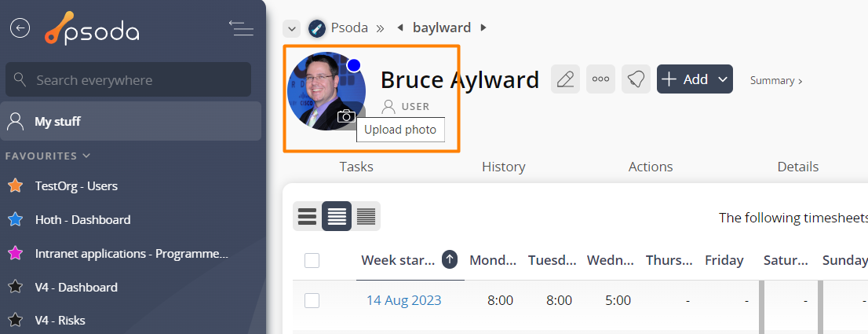Toggle the Week starting sort arrow
The height and width of the screenshot is (334, 868).
coord(450,259)
